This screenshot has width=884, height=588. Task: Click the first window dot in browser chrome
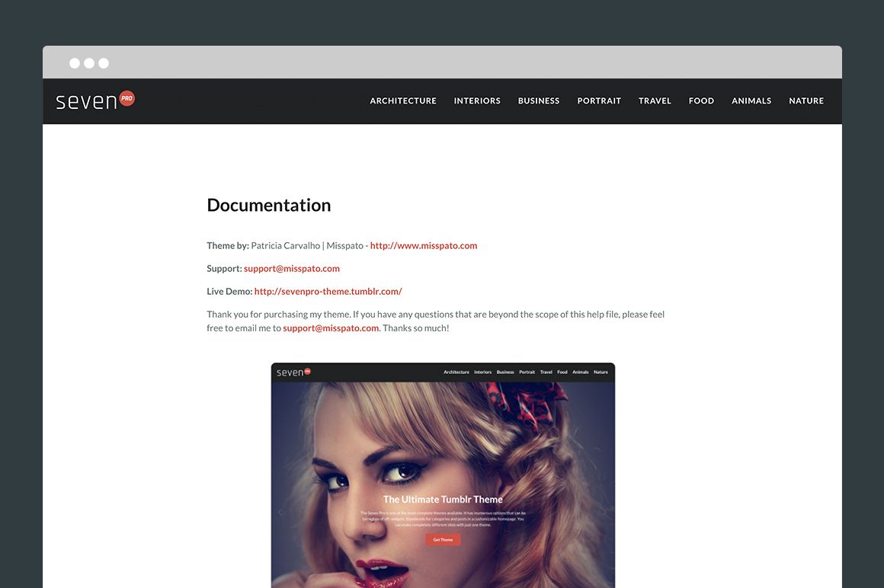(x=73, y=62)
